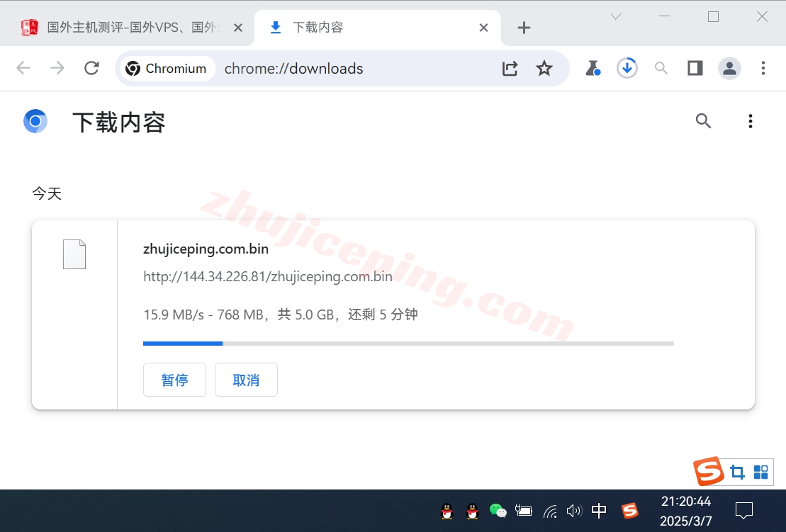Open the Sogou floating bar toolbox grid icon
The height and width of the screenshot is (532, 786).
coord(760,472)
